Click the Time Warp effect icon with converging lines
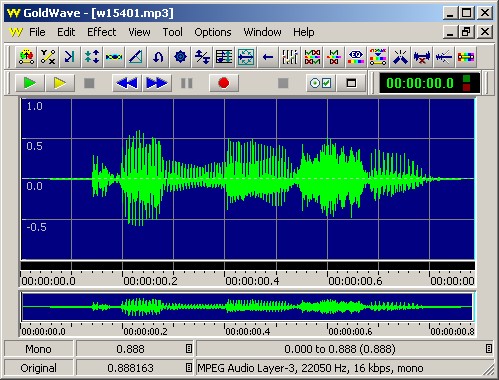 (444, 57)
